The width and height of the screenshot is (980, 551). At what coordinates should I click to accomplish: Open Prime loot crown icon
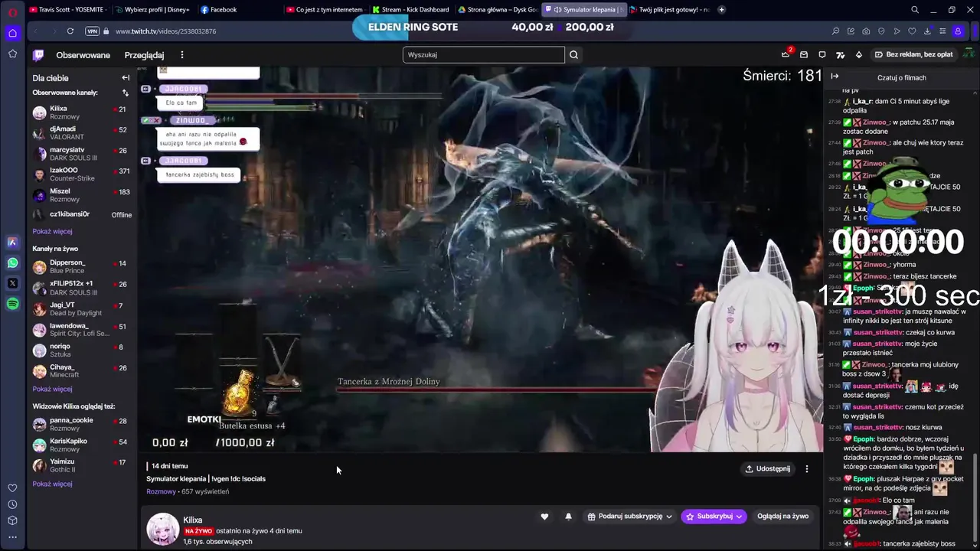pos(786,54)
